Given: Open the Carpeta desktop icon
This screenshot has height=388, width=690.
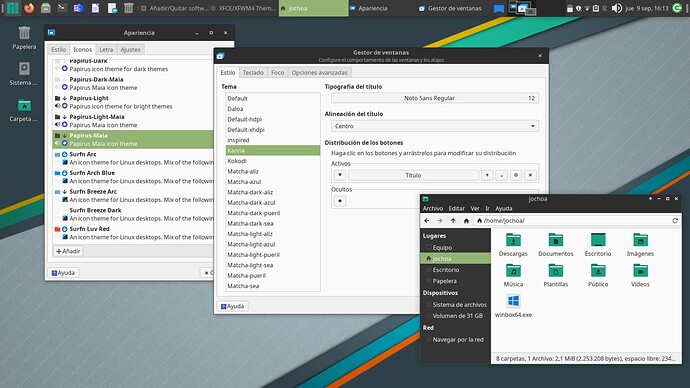Looking at the screenshot, I should (x=24, y=110).
